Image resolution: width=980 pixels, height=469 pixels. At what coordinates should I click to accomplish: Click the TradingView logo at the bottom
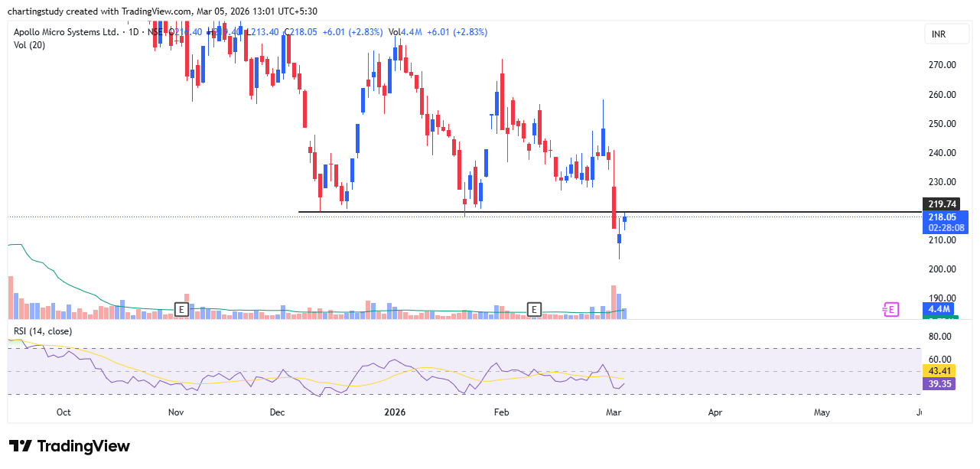pyautogui.click(x=70, y=446)
